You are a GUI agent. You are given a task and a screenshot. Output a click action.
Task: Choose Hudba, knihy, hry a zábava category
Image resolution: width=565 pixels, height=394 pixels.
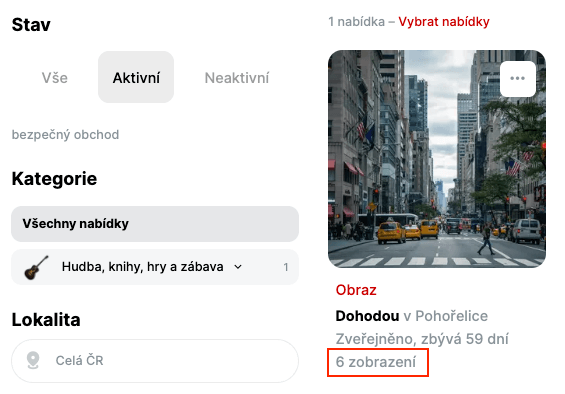pos(155,267)
